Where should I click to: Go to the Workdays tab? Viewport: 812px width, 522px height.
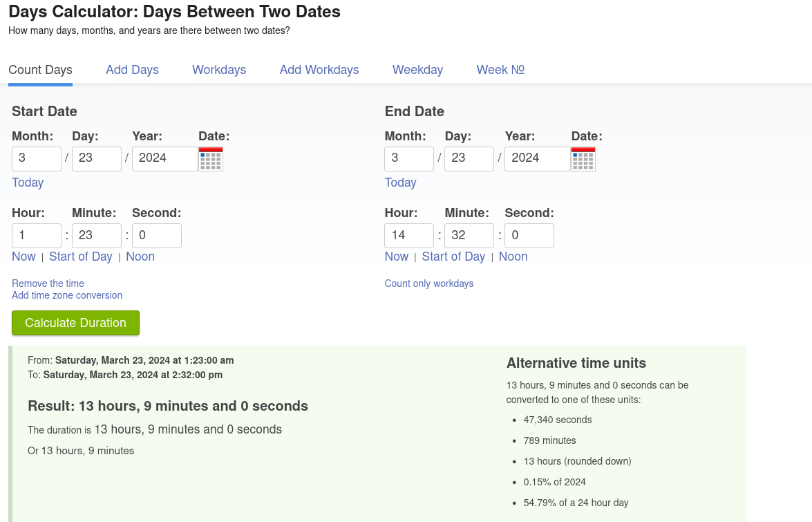[x=219, y=70]
